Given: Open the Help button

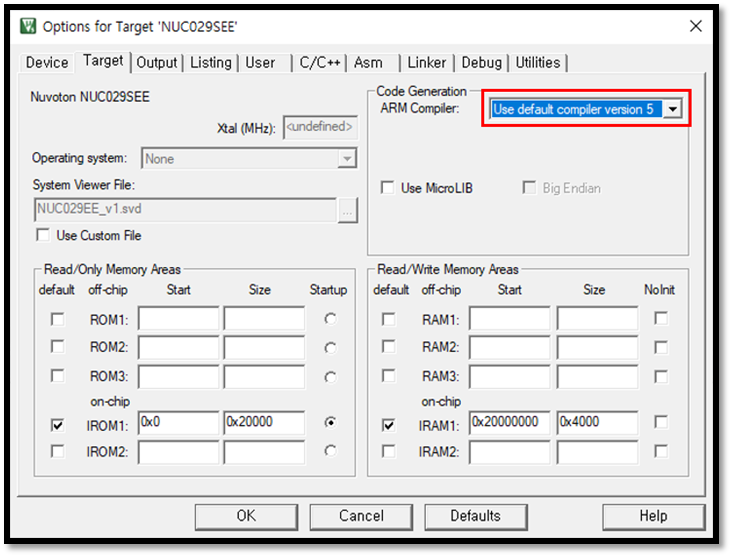Looking at the screenshot, I should [x=653, y=517].
